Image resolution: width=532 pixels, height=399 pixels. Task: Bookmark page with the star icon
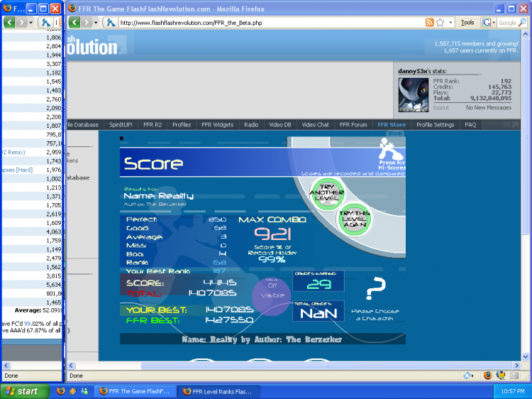pos(440,23)
